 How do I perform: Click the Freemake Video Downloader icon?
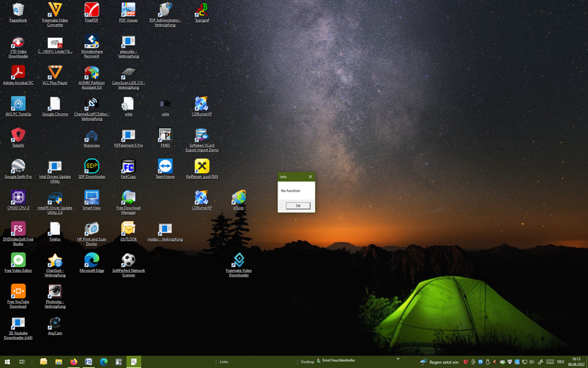238,265
